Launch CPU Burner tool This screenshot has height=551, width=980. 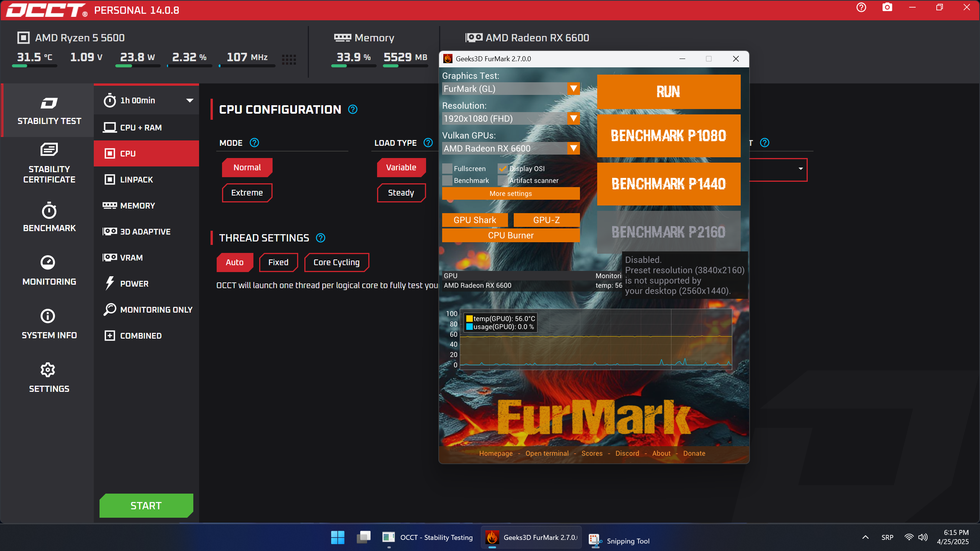[511, 235]
